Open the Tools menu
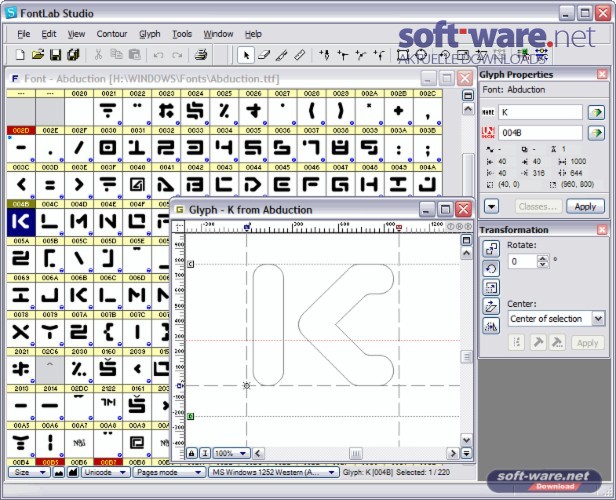616x500 pixels. [182, 34]
